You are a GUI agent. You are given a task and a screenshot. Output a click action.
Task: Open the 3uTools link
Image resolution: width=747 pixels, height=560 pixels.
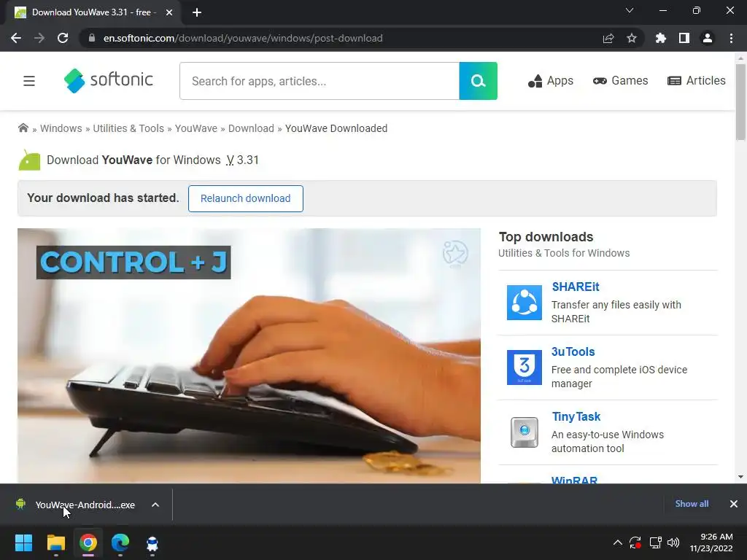[573, 351]
